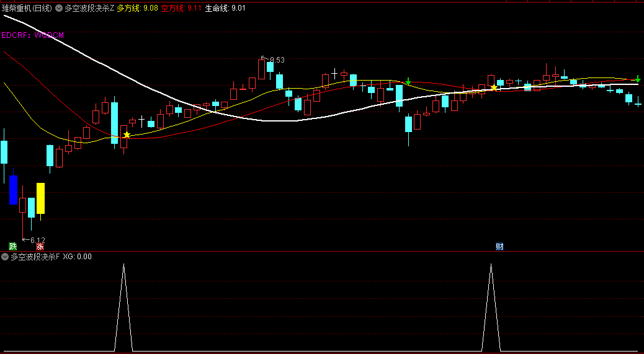The image size is (644, 354).
Task: Select the solid blue candlestick
Action: (13, 190)
